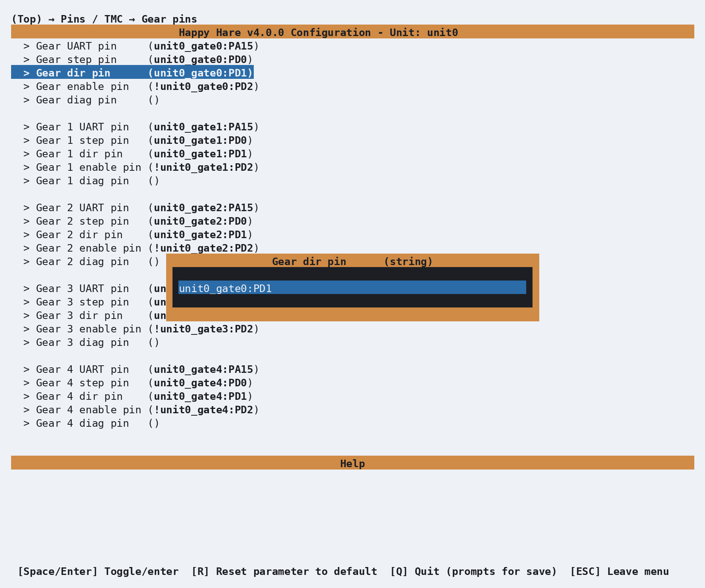Screen dimensions: 705x588
Task: Click the (Top) breadcrumb segment
Action: click(x=27, y=19)
